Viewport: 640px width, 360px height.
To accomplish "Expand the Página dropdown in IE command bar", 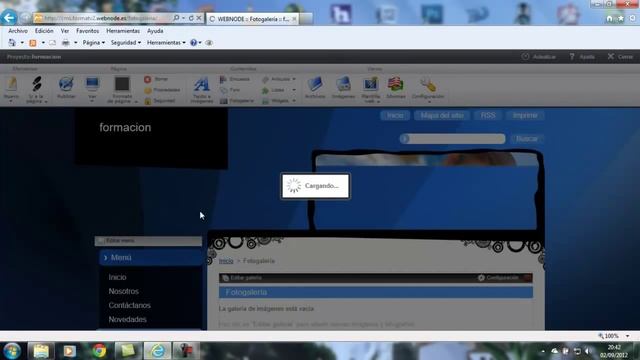I will coord(93,42).
